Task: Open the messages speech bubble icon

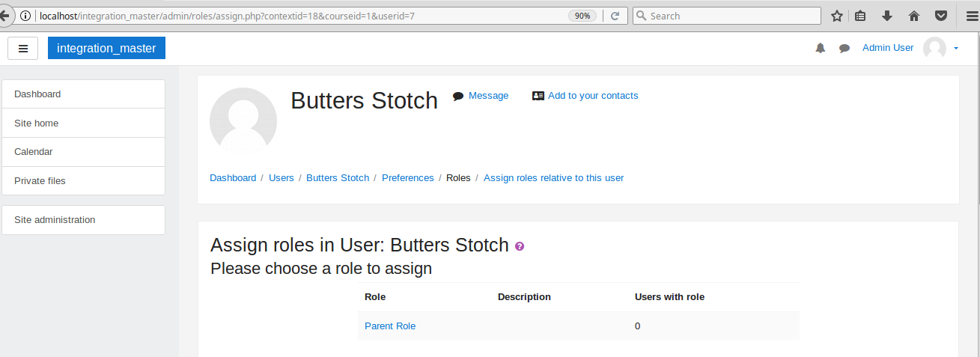Action: pyautogui.click(x=844, y=48)
